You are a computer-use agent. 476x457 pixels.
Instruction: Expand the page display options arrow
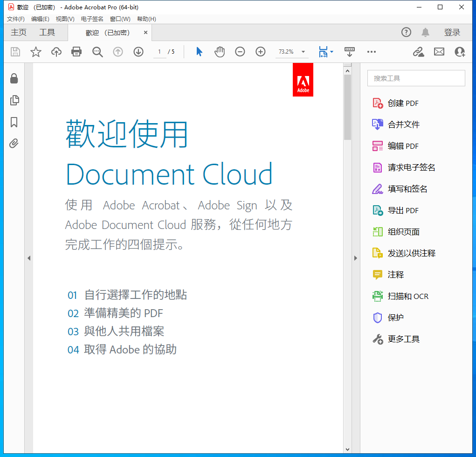point(331,53)
